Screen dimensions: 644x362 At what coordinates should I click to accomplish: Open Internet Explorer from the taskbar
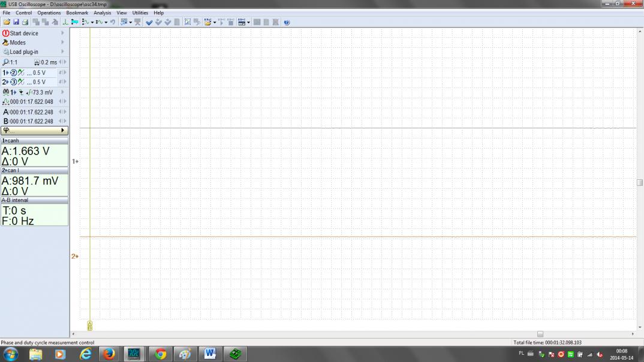click(x=85, y=354)
